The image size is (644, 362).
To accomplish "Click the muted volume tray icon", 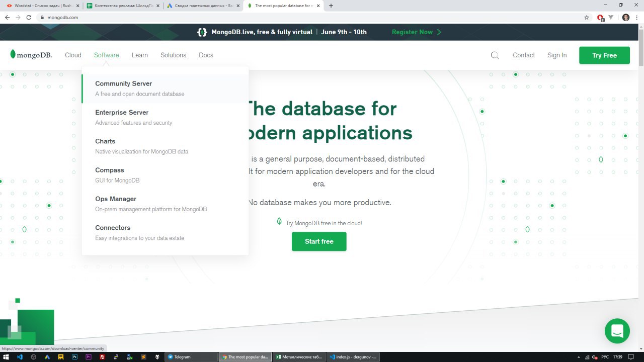I will 596,357.
